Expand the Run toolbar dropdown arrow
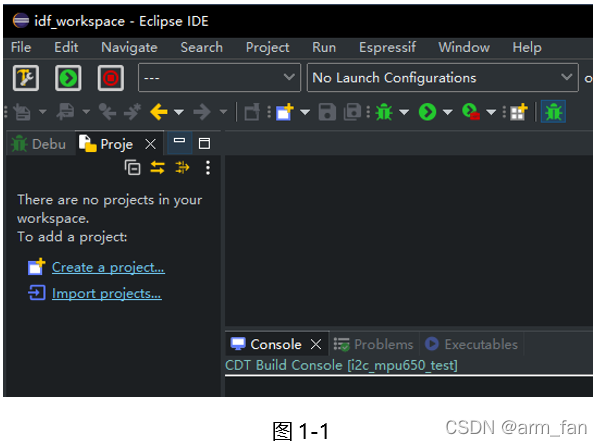This screenshot has height=446, width=602. click(x=447, y=112)
